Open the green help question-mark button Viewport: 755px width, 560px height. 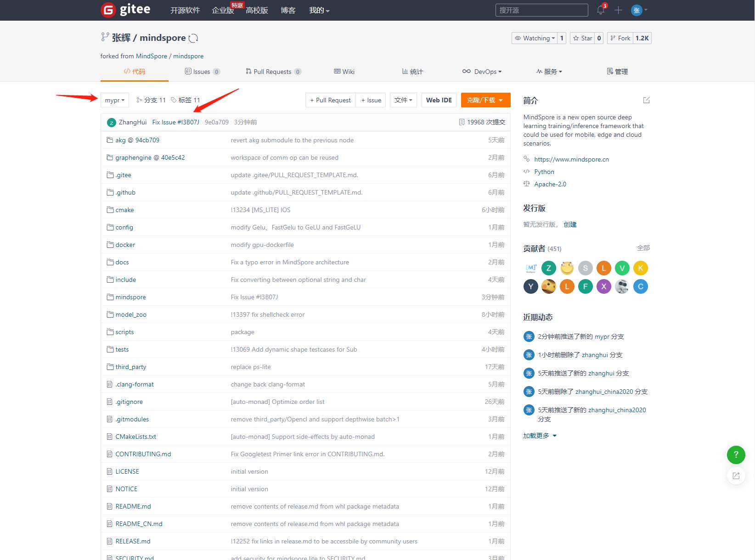[736, 454]
